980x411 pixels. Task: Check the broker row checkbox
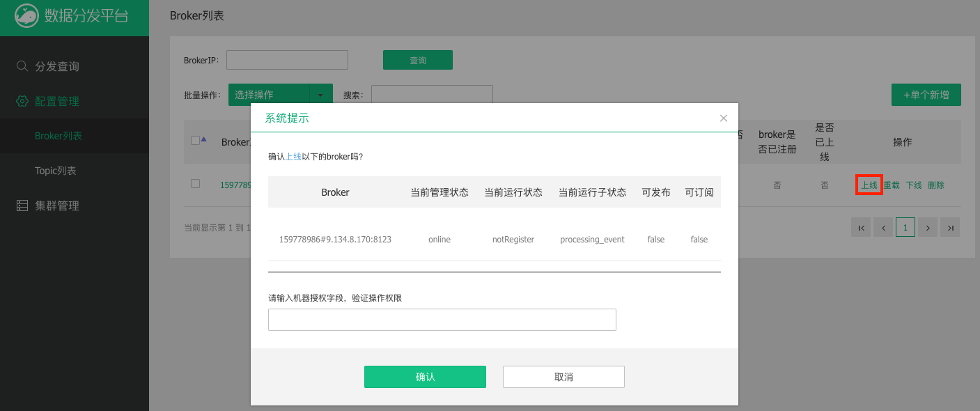coord(195,184)
